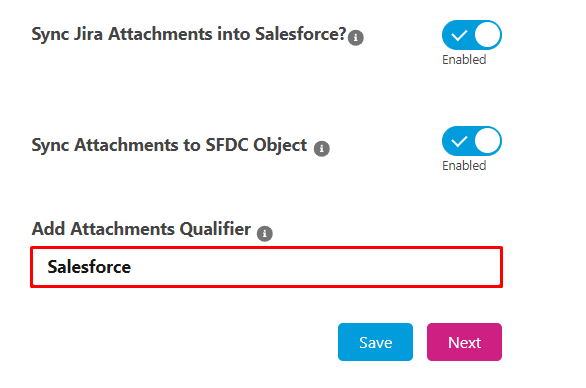
Task: Save the attachment sync settings
Action: (375, 342)
